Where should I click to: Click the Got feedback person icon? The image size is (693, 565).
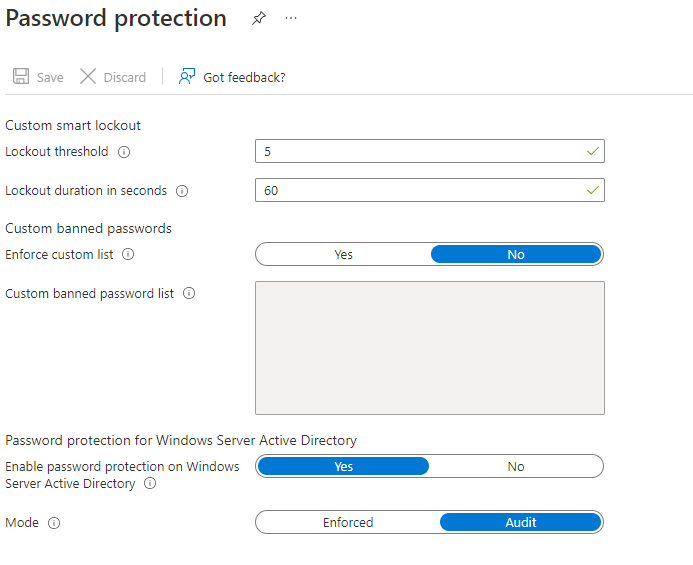(x=187, y=76)
